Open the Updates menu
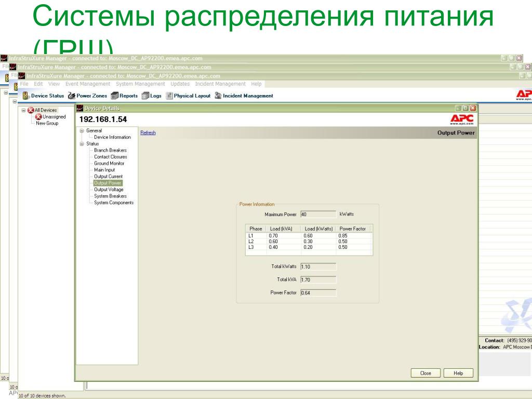 [x=180, y=84]
